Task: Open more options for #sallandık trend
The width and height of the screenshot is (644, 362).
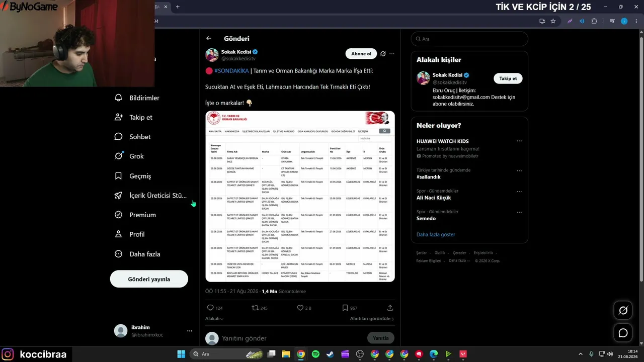Action: (519, 171)
